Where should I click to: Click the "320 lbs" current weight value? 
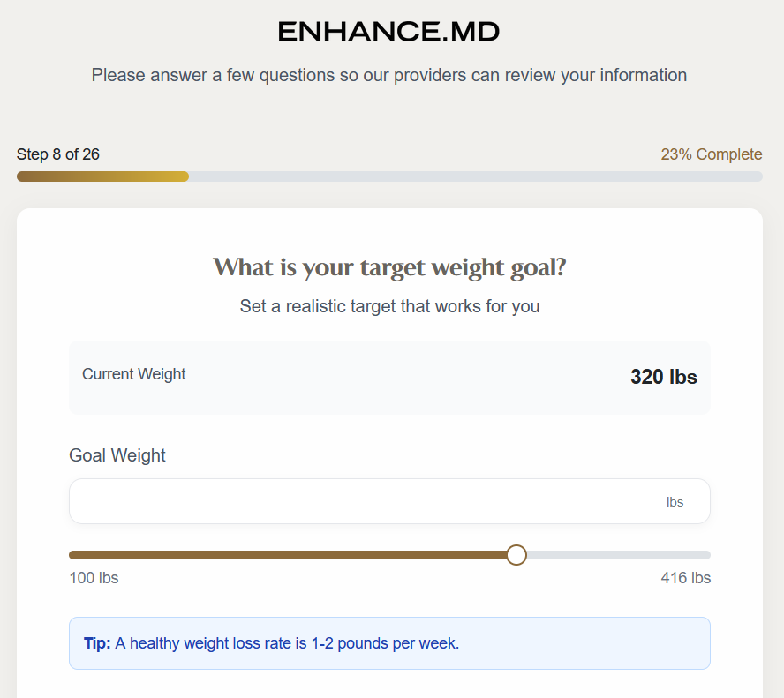pyautogui.click(x=663, y=378)
